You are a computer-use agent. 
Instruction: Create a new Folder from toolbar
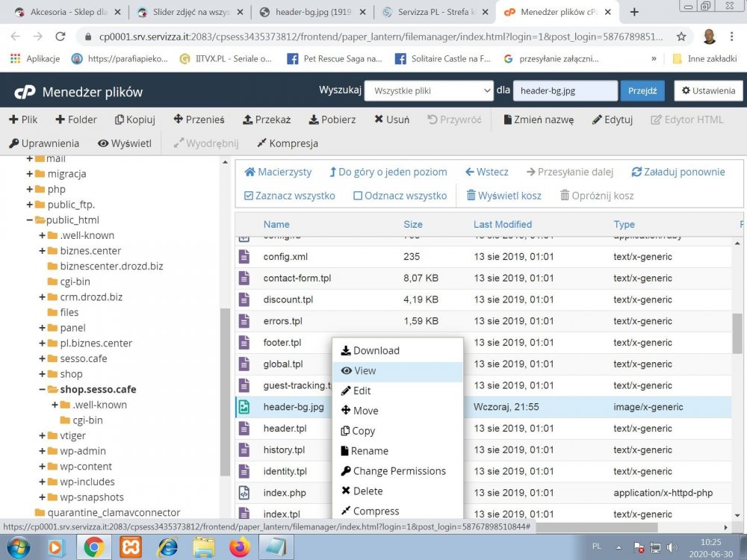[x=76, y=119]
